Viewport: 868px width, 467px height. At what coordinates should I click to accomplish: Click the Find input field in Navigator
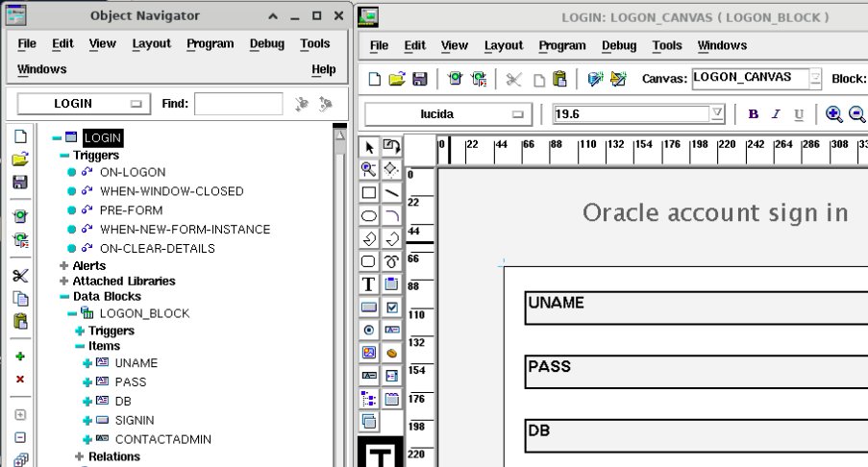pyautogui.click(x=238, y=104)
